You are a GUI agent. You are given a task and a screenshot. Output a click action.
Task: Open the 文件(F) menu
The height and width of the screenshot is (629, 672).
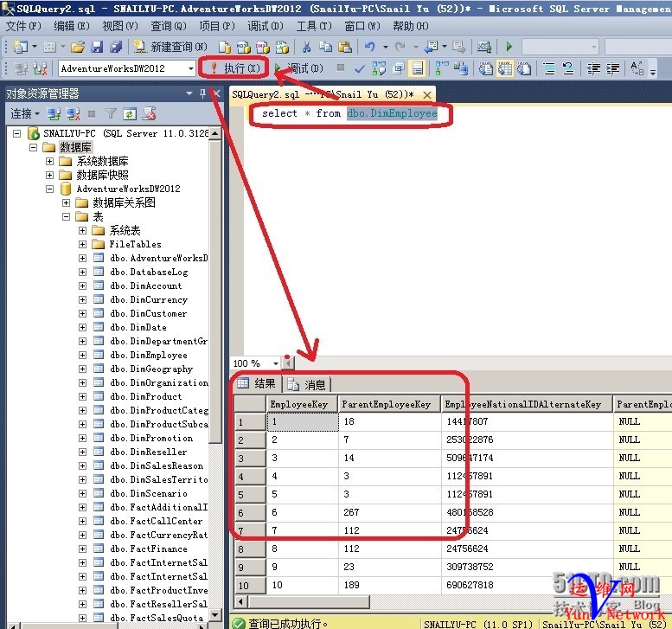tap(23, 26)
